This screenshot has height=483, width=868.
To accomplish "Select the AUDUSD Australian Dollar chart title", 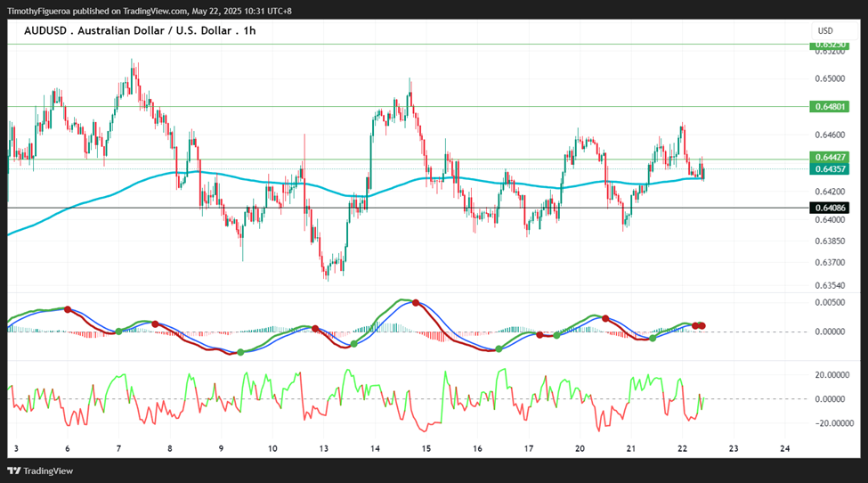I will coord(140,30).
